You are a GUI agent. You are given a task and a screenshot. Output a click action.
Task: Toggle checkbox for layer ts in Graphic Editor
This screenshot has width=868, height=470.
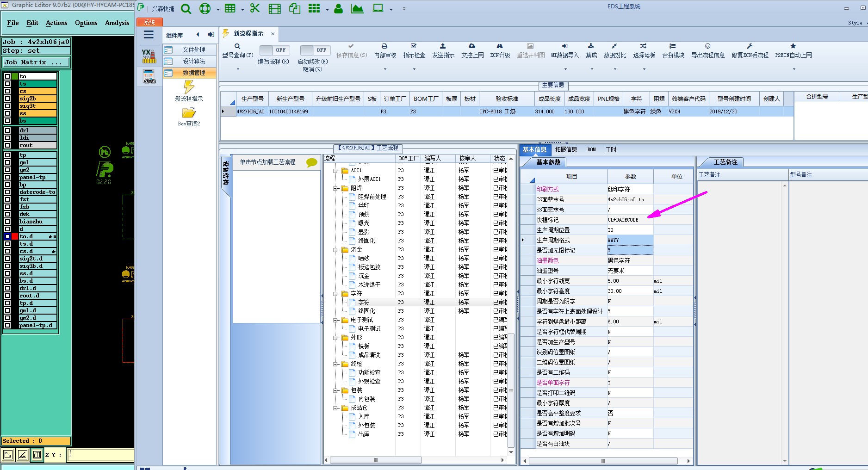[7, 84]
